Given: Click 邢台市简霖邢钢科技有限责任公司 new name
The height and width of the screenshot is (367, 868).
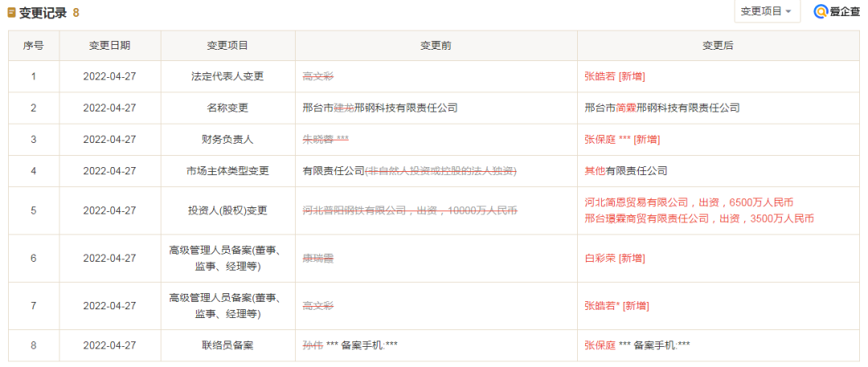Looking at the screenshot, I should [661, 108].
